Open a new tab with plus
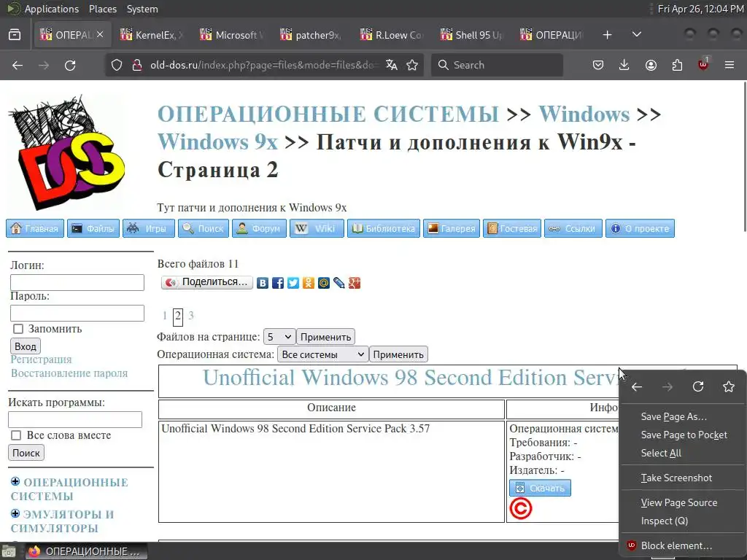The image size is (747, 560). (608, 35)
